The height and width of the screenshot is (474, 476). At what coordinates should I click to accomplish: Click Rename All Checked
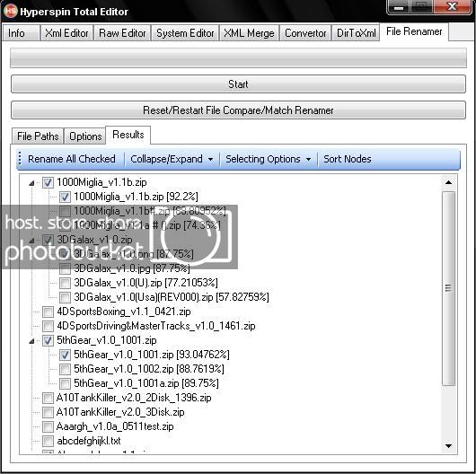[72, 159]
